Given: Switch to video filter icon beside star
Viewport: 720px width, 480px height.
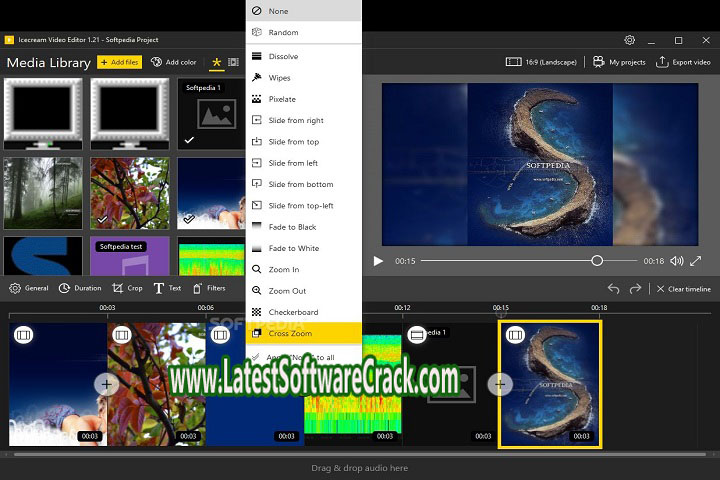Looking at the screenshot, I should pyautogui.click(x=234, y=62).
